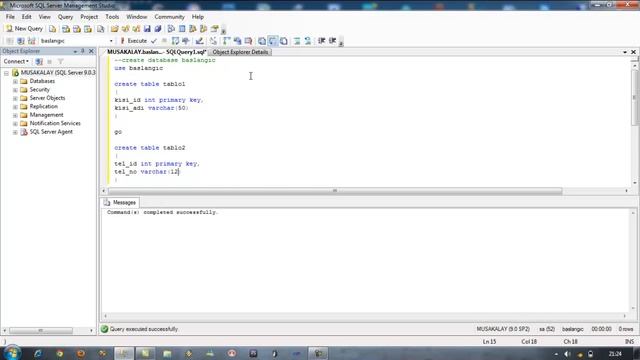The height and width of the screenshot is (360, 640).
Task: Save the query with the floppy icon
Action: [x=147, y=29]
